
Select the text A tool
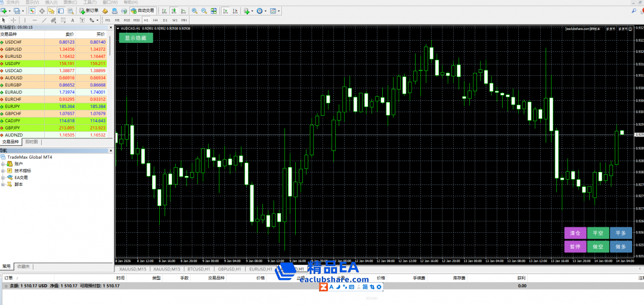pos(73,20)
